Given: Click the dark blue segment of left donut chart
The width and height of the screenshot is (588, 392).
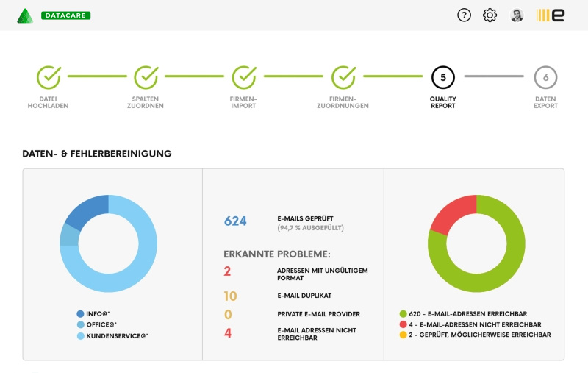Looking at the screenshot, I should click(x=88, y=213).
